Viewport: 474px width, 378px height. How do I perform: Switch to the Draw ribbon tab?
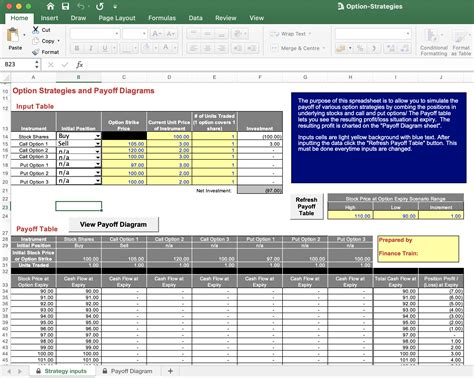[x=78, y=18]
